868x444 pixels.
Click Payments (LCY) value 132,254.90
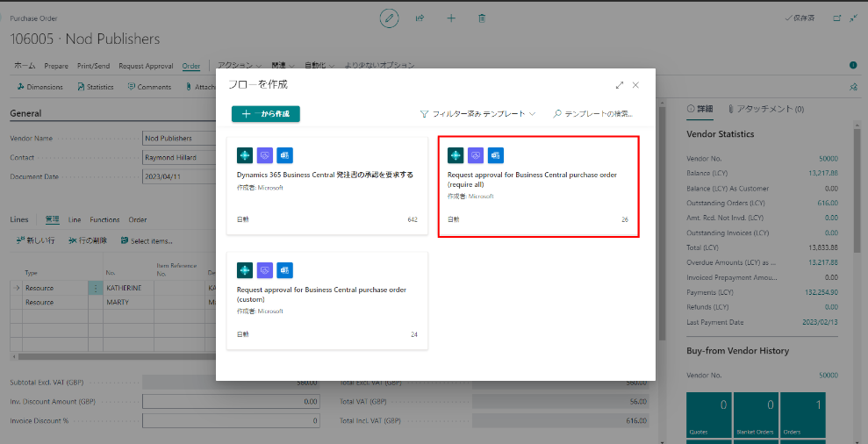(821, 292)
